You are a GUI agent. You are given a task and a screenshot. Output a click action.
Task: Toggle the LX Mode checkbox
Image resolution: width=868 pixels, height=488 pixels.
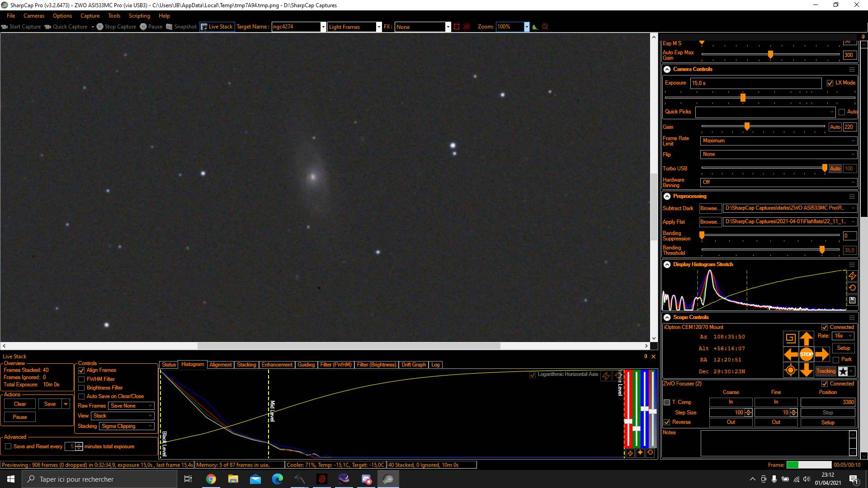830,83
